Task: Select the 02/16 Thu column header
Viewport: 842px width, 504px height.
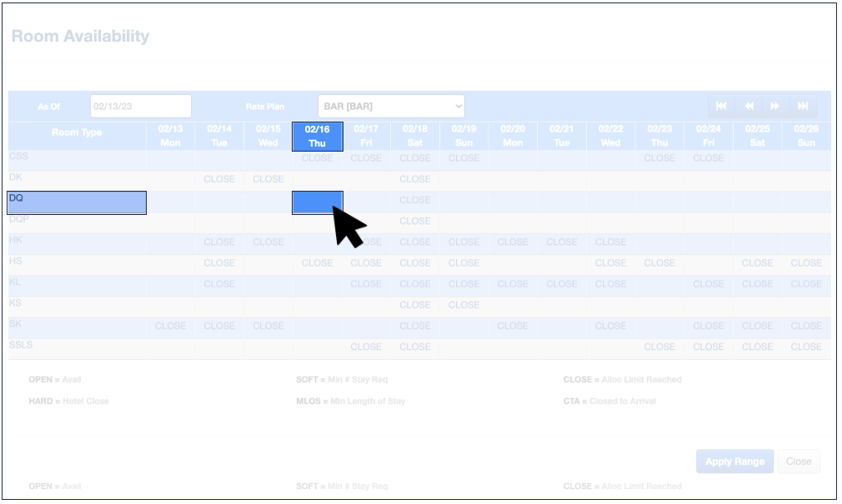Action: 317,137
